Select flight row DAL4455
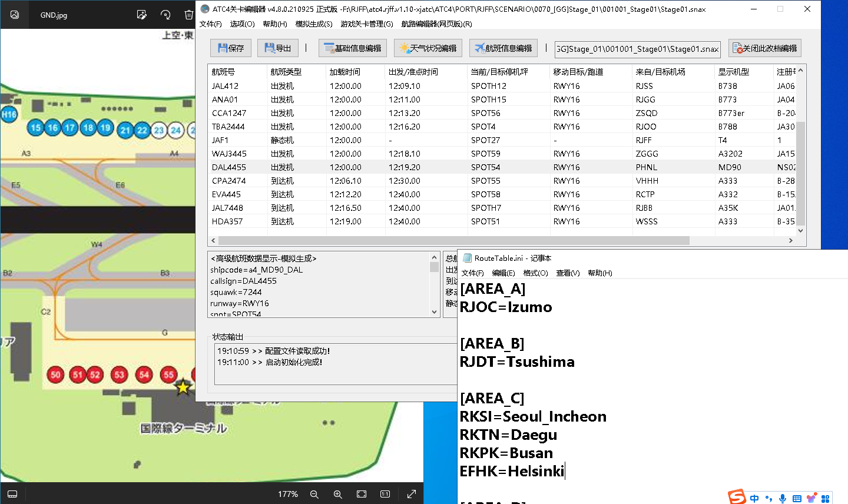 click(502, 167)
